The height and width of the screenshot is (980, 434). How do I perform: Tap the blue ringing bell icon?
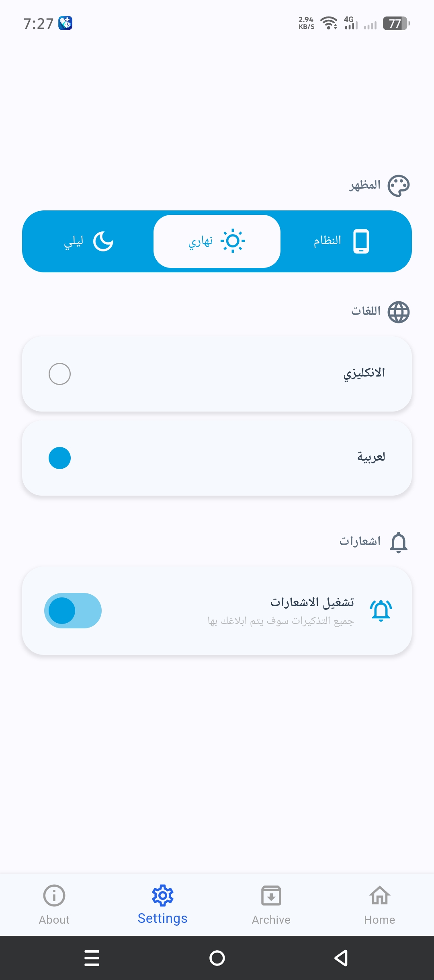[x=381, y=611]
